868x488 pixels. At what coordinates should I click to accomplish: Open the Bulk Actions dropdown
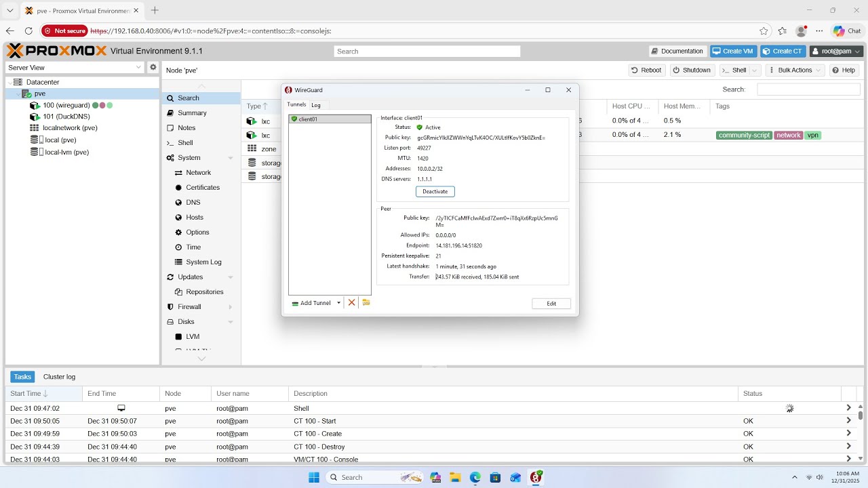click(x=795, y=70)
